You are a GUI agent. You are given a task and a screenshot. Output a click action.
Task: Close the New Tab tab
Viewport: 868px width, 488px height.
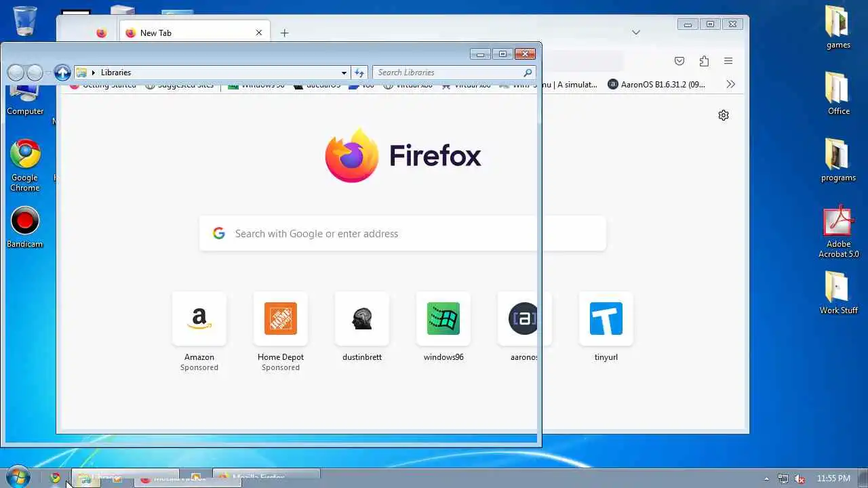coord(259,33)
